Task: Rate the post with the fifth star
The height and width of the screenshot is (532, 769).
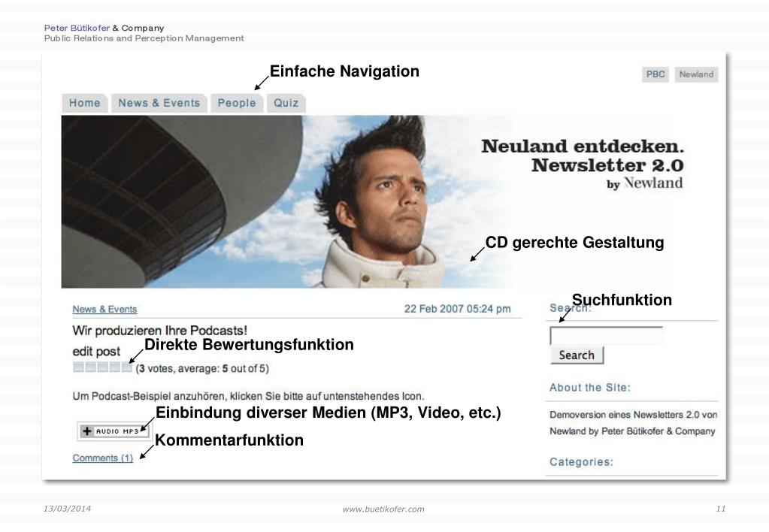Action: 127,367
